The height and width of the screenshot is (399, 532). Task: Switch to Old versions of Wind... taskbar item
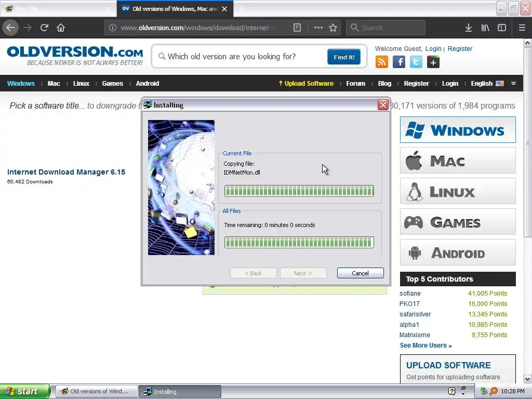[97, 392]
